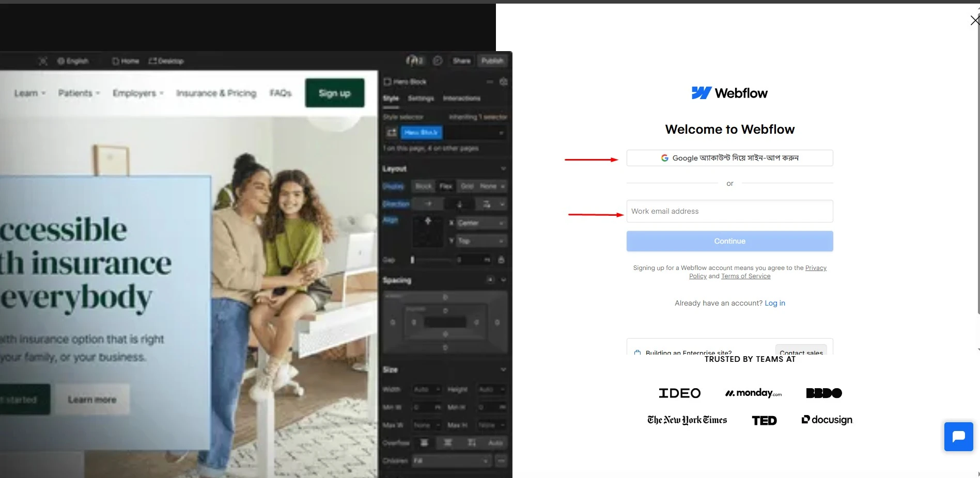
Task: Click the docusign logo
Action: [x=827, y=420]
